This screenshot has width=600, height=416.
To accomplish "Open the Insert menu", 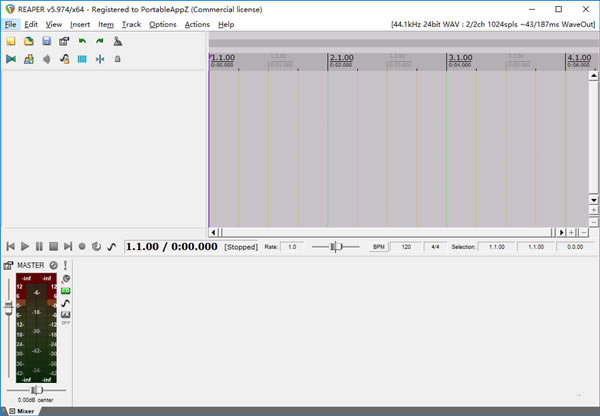I will [x=80, y=24].
